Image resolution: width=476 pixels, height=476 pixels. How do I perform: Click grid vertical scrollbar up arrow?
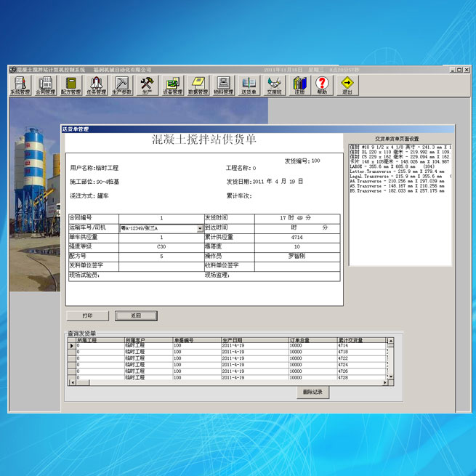tap(391, 341)
